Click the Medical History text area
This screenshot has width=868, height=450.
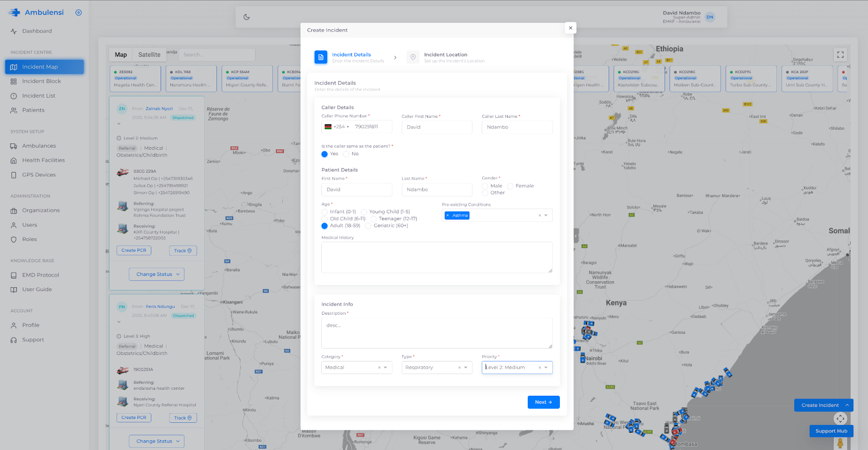(x=436, y=257)
